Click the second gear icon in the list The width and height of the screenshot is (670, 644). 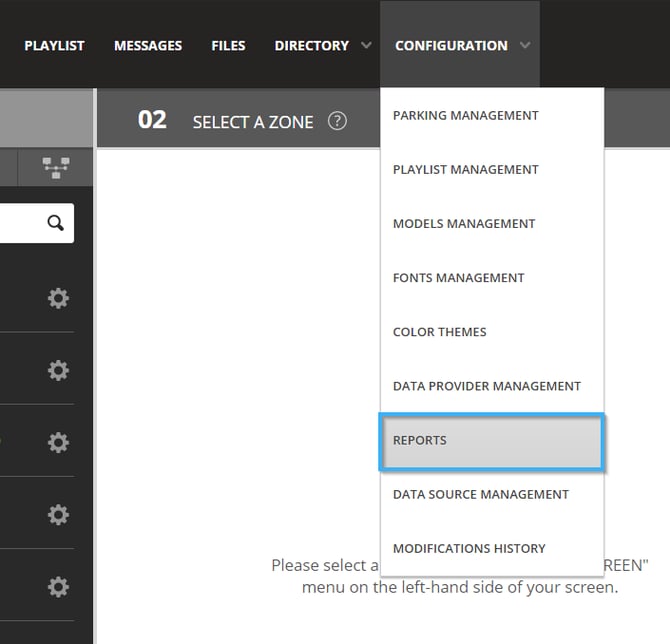tap(59, 370)
